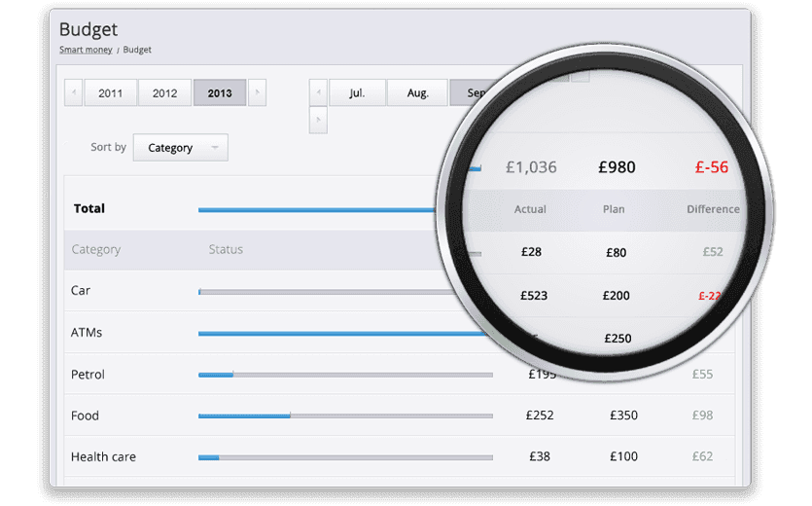Switch to the 2012 year tab
The height and width of the screenshot is (506, 812).
tap(164, 93)
